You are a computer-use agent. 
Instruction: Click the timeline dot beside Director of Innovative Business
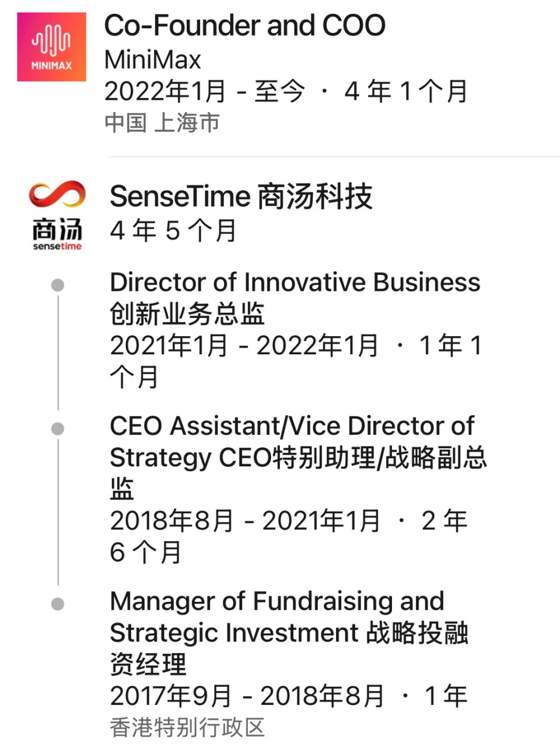click(x=57, y=285)
